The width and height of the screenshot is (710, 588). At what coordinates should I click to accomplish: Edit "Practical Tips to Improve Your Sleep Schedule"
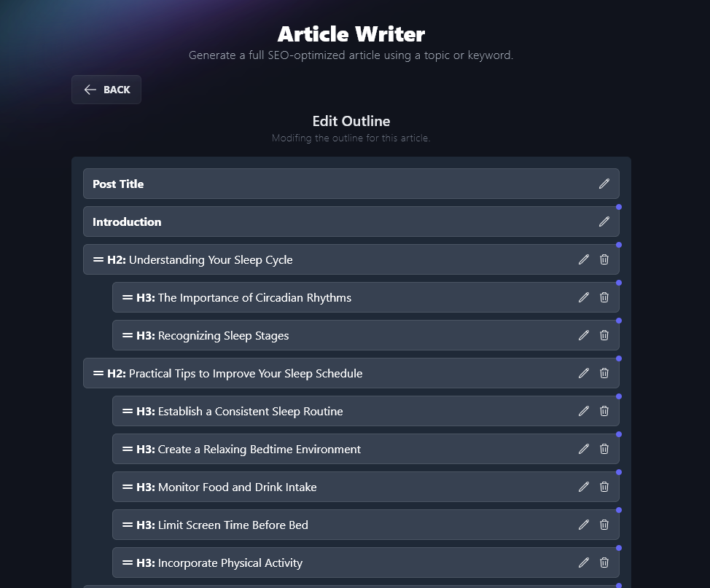tap(584, 373)
